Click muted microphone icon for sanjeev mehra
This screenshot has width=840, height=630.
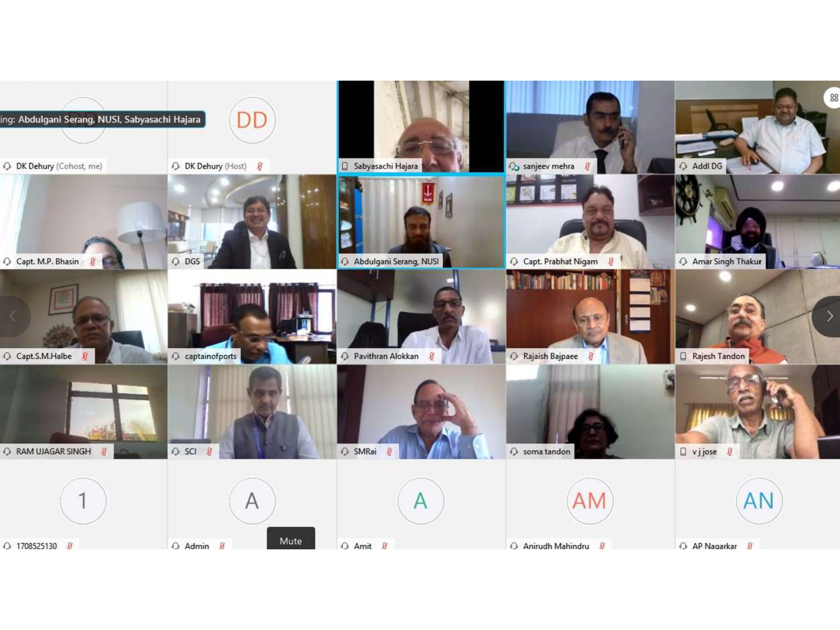click(x=587, y=166)
